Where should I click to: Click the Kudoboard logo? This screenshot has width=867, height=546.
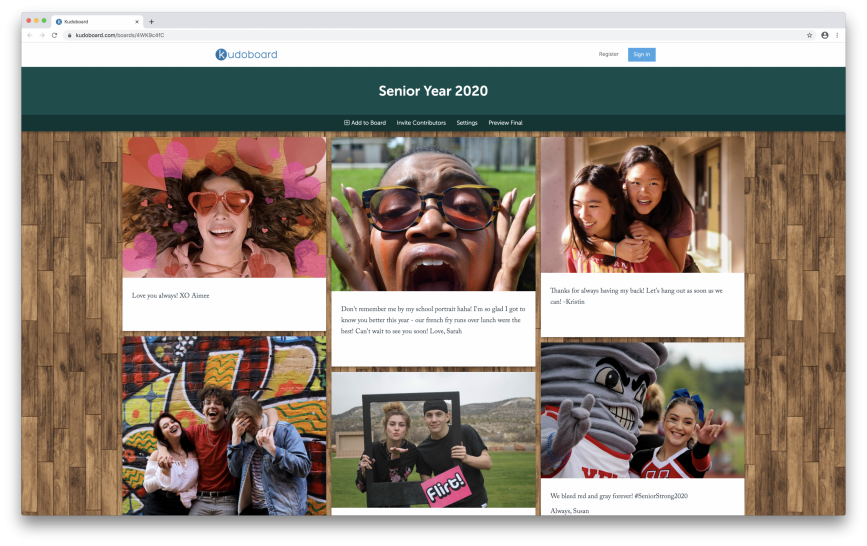(x=246, y=54)
